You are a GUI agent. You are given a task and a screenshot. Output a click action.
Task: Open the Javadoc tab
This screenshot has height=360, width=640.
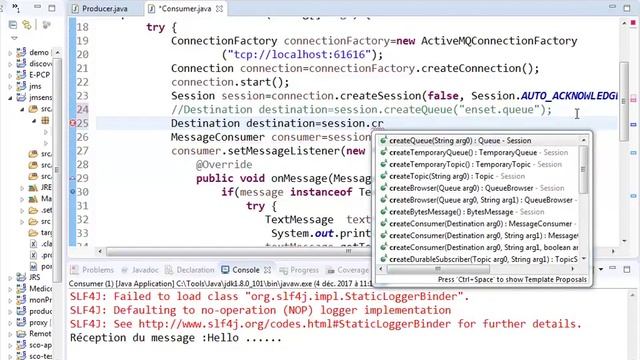coord(140,270)
